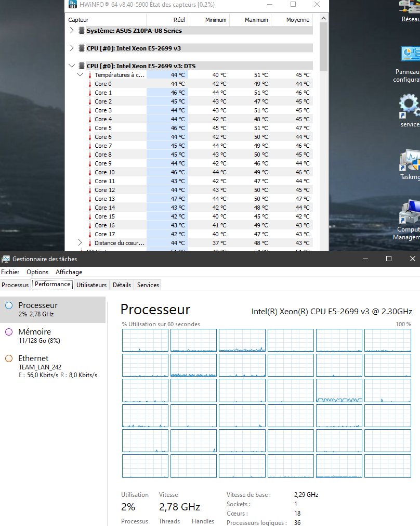Open the Affichage menu in Task Manager
Viewport: 420px width, 526px height.
(x=69, y=272)
